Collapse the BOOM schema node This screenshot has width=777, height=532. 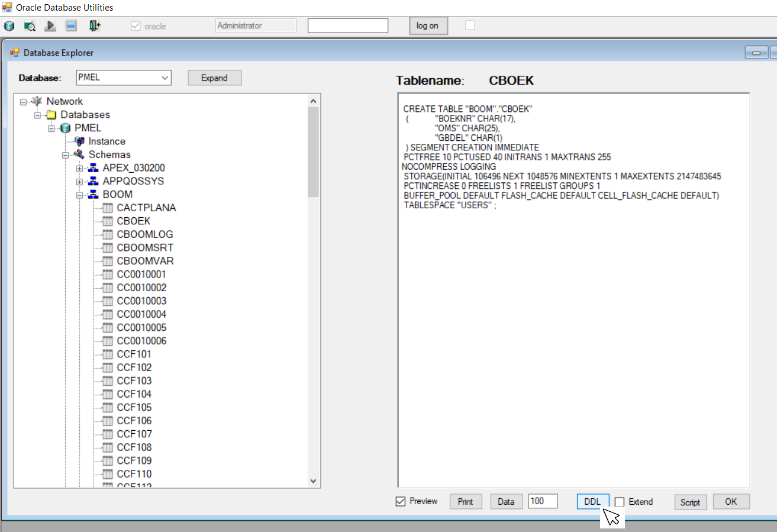(80, 195)
